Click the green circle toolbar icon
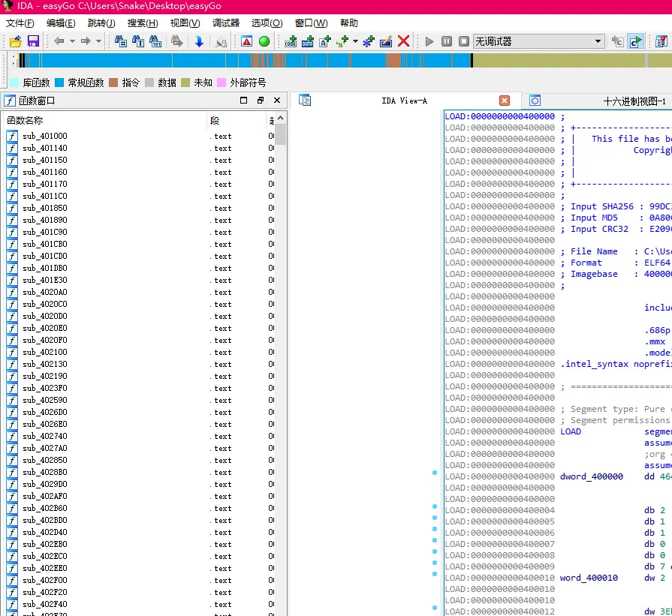Image resolution: width=672 pixels, height=616 pixels. (x=264, y=41)
